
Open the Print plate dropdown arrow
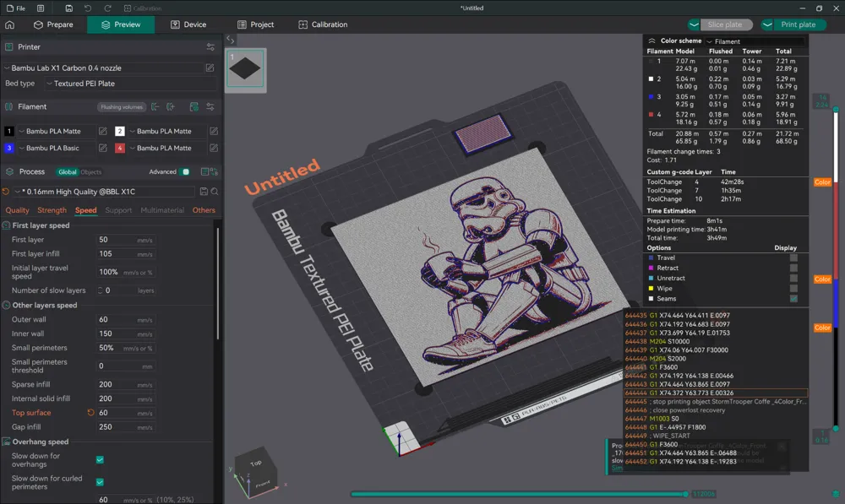(x=767, y=24)
